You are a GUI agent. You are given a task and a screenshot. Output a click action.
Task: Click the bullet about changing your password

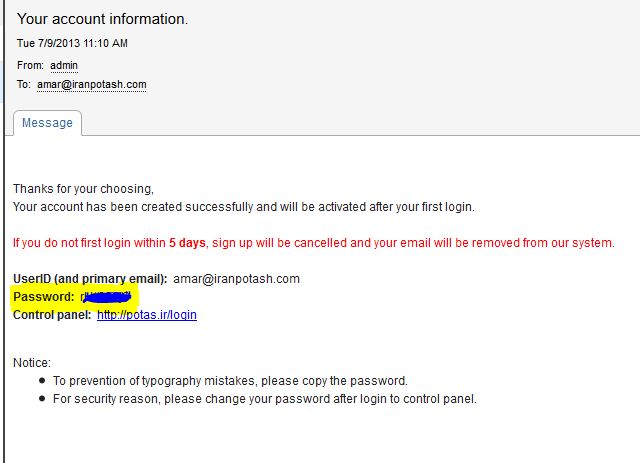[265, 399]
